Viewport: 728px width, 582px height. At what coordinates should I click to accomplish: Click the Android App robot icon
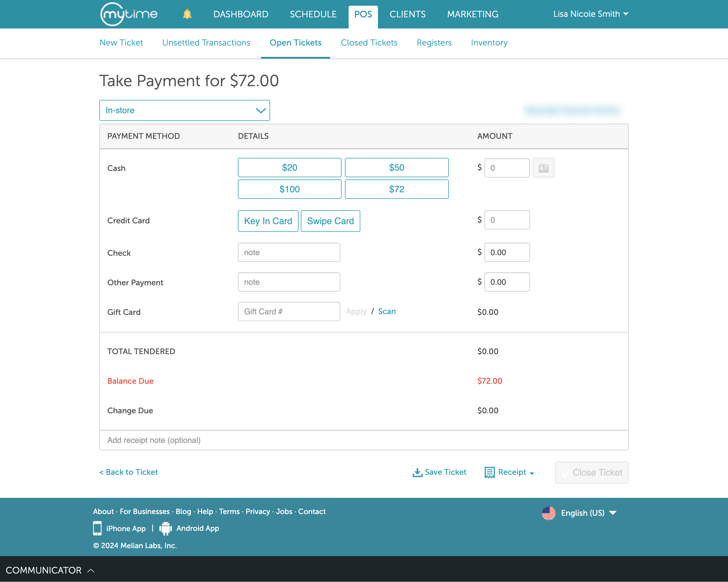(x=165, y=528)
